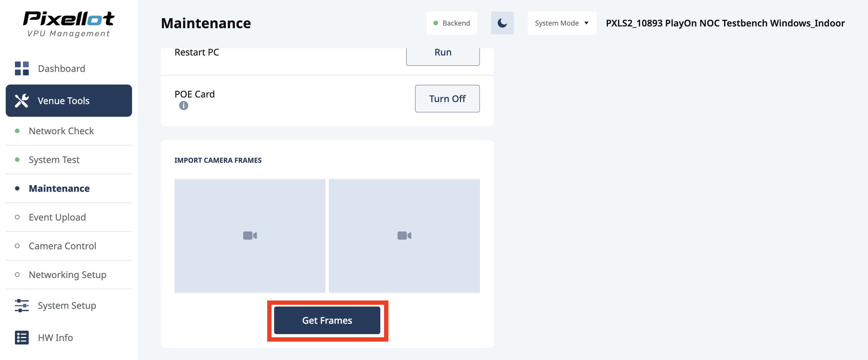Click the Venue Tools wrench icon
The width and height of the screenshot is (868, 360).
click(x=22, y=101)
